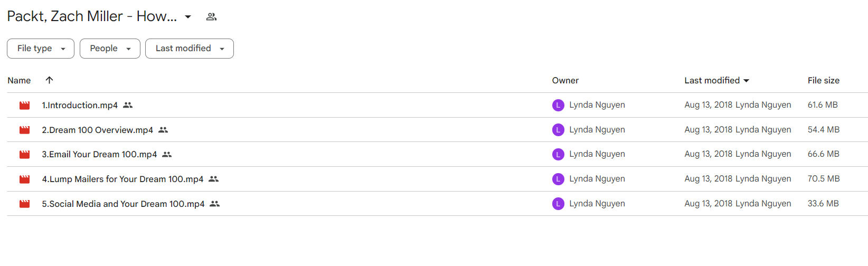Viewport: 868px width, 266px height.
Task: Open the File type filter dropdown
Action: [x=41, y=49]
